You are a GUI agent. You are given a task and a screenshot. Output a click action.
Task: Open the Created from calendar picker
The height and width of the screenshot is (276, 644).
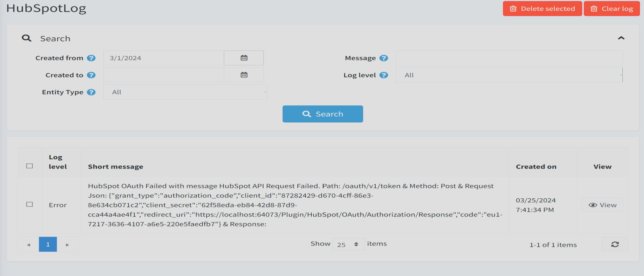tap(244, 58)
